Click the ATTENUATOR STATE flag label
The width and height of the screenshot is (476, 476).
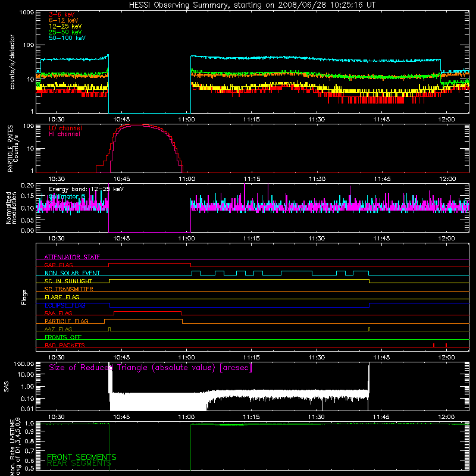click(72, 257)
